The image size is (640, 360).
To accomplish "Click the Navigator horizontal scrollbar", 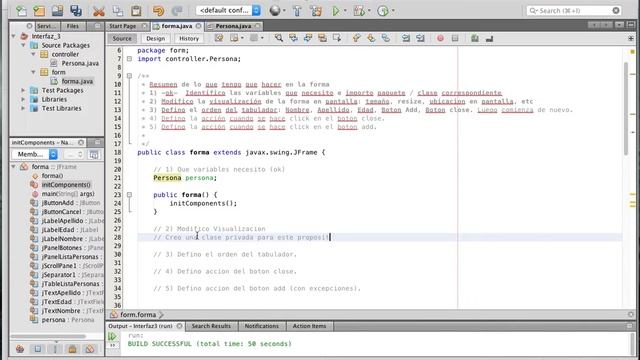I will pyautogui.click(x=48, y=337).
